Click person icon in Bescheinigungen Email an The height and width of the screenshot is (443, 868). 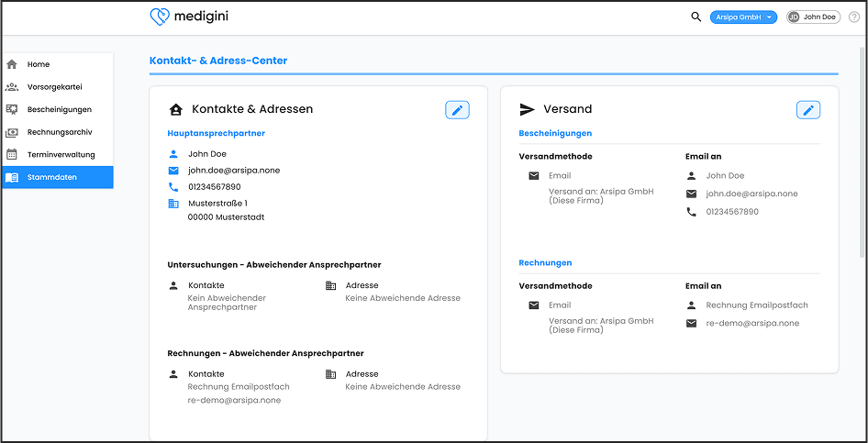tap(692, 176)
